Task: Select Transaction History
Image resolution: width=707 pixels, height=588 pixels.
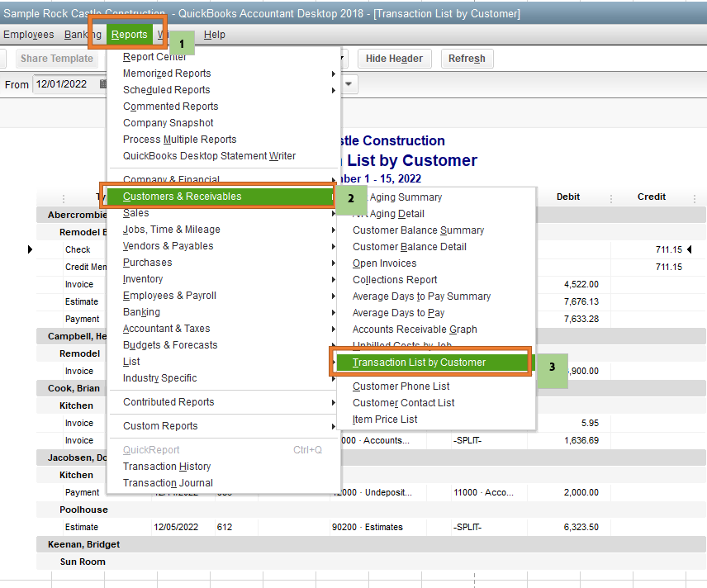Action: (223, 467)
